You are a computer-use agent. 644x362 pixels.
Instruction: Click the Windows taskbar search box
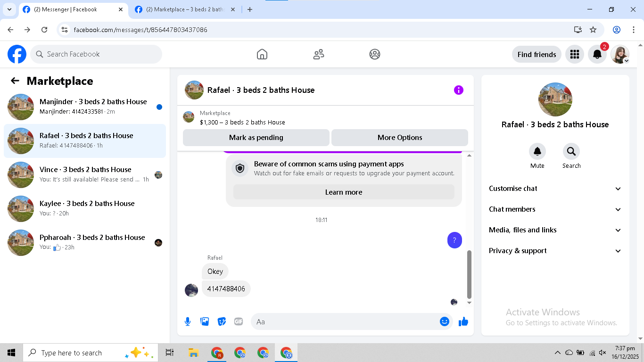point(90,353)
